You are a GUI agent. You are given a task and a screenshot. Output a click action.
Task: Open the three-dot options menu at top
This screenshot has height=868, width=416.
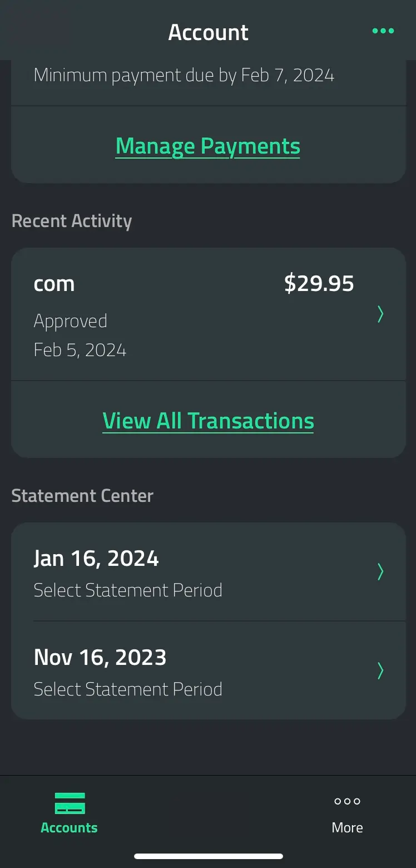click(x=383, y=31)
